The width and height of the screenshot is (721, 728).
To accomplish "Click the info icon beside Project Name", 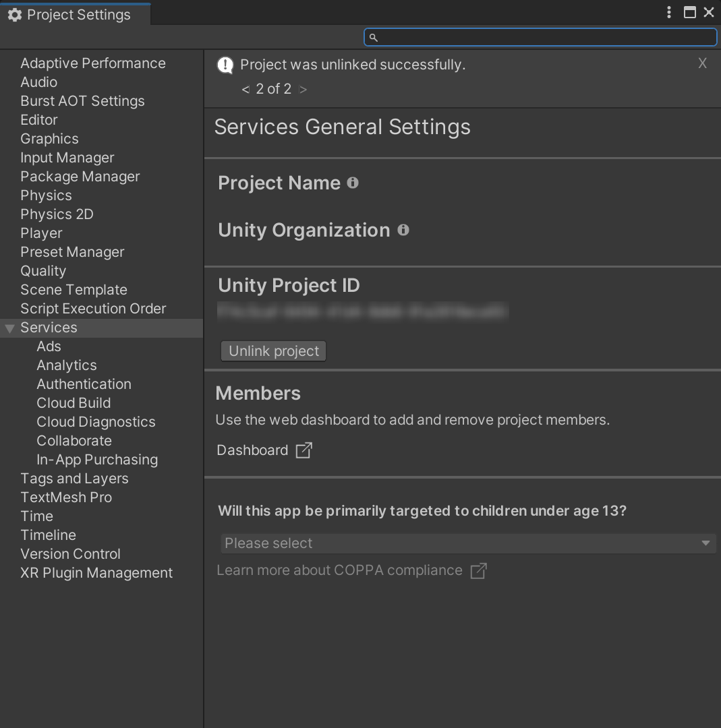I will pos(353,183).
